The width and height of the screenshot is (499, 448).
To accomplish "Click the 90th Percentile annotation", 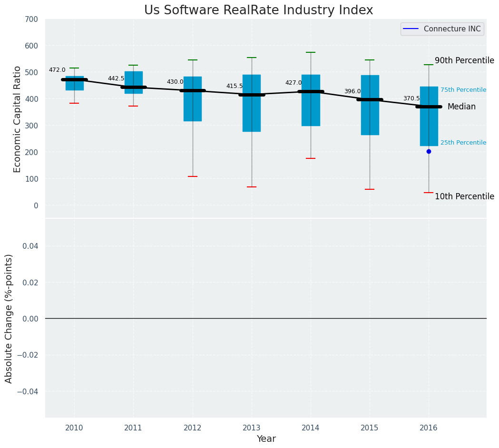I will [x=465, y=60].
